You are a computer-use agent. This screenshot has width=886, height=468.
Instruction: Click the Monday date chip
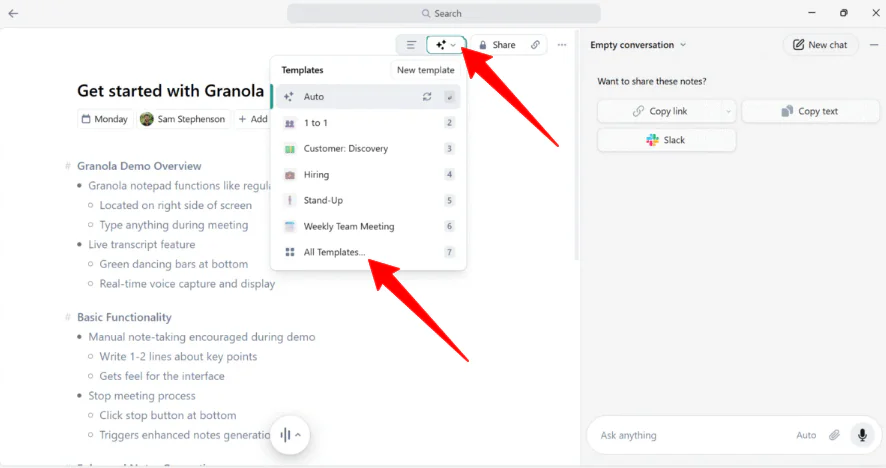coord(105,119)
